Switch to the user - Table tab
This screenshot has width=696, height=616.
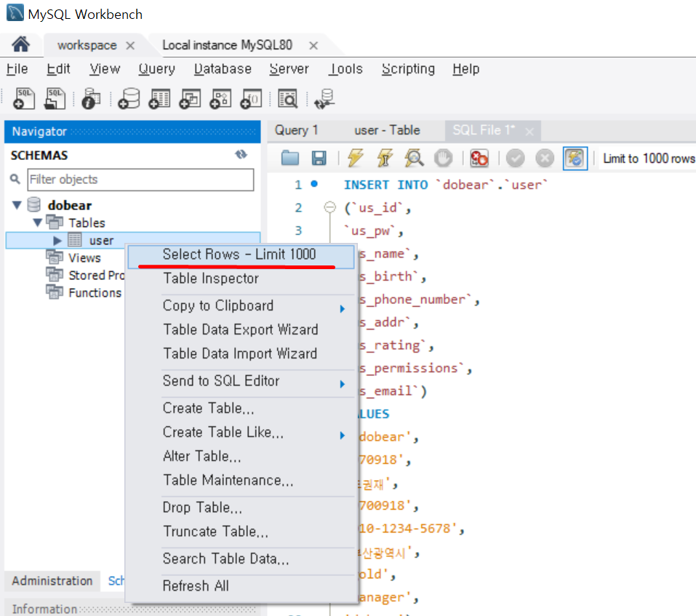click(x=387, y=130)
